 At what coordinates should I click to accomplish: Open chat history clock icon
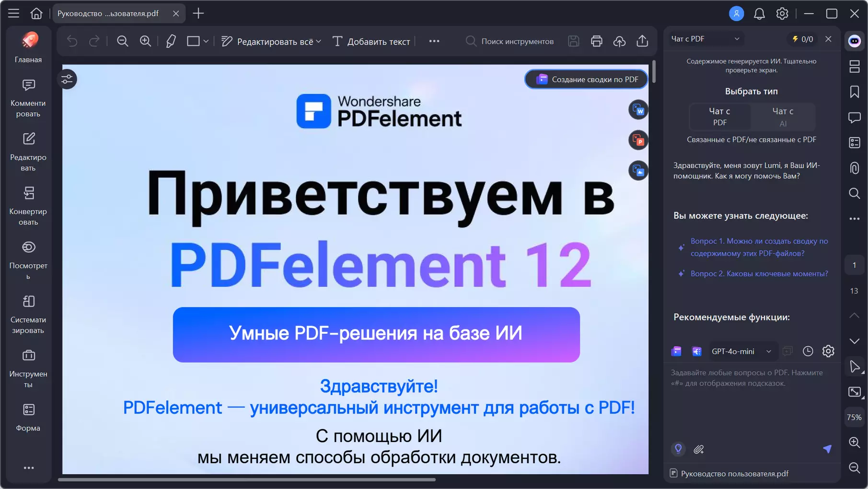click(x=808, y=351)
